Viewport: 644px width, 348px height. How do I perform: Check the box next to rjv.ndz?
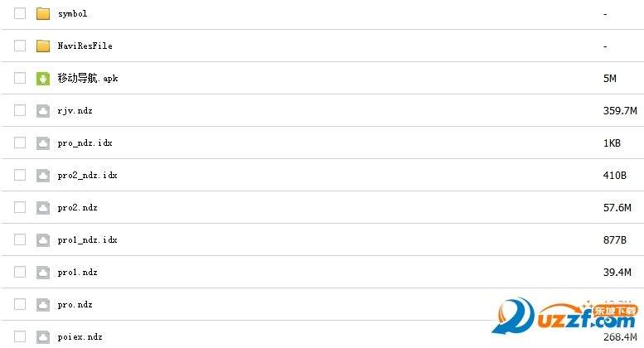(x=20, y=111)
